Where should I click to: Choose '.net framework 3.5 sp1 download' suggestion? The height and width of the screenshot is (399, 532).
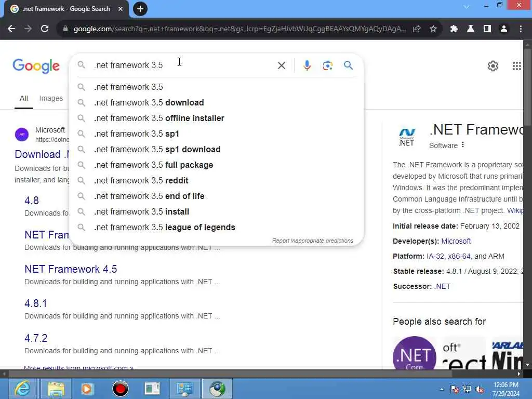pos(216,149)
